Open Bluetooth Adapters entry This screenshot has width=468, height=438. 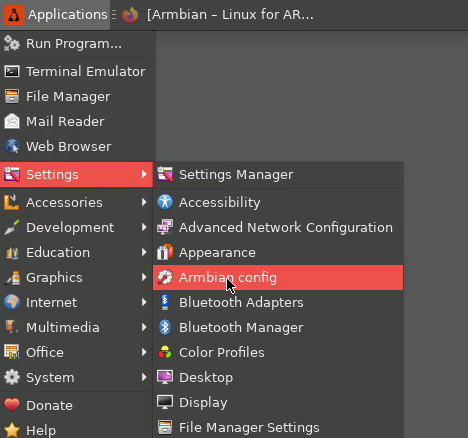[278, 302]
